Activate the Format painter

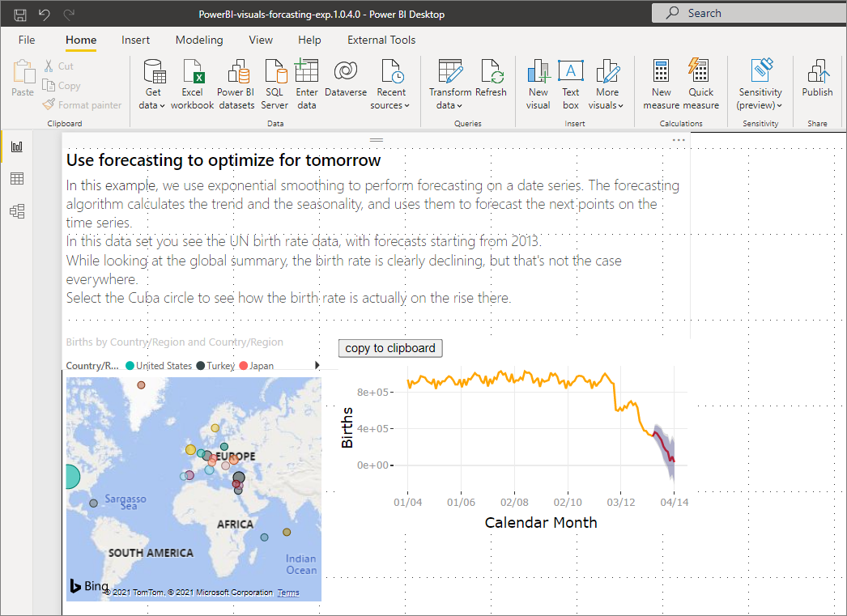tap(82, 104)
